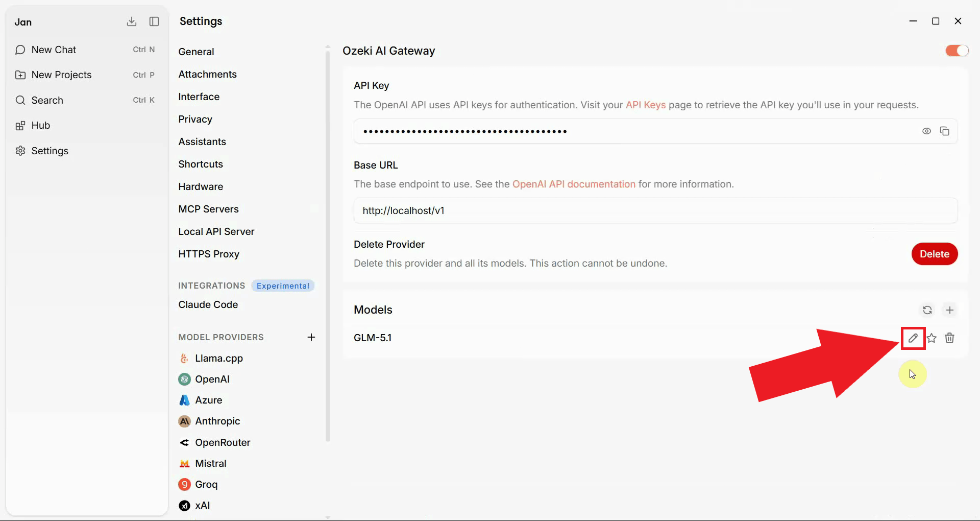
Task: Click the settings list scrollbar
Action: coord(328,245)
